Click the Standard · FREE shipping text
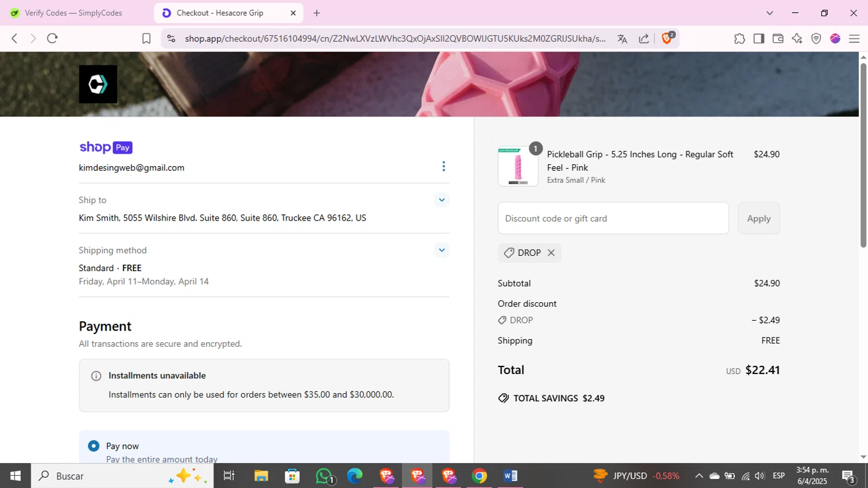 click(x=110, y=268)
